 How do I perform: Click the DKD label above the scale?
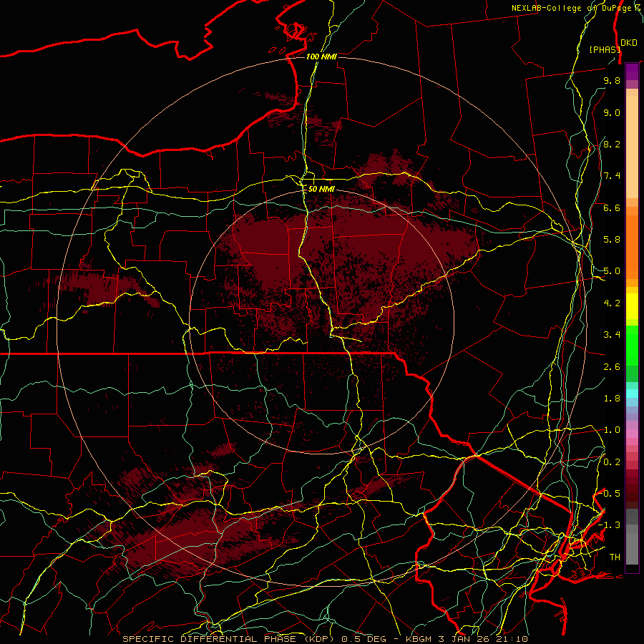coord(629,43)
